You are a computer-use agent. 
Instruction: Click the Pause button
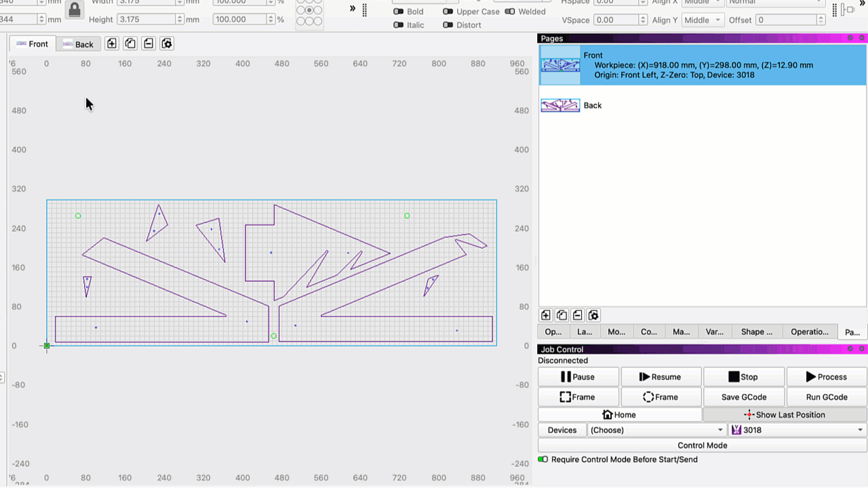point(578,377)
